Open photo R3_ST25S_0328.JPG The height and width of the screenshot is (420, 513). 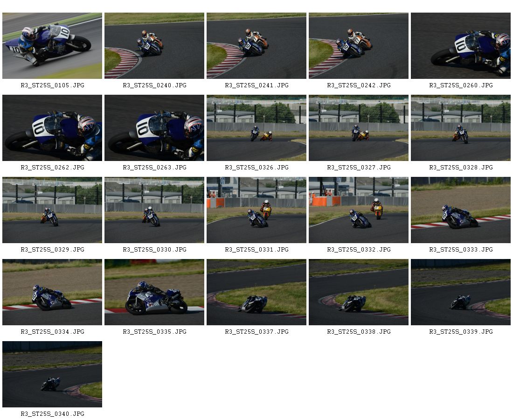coord(461,128)
